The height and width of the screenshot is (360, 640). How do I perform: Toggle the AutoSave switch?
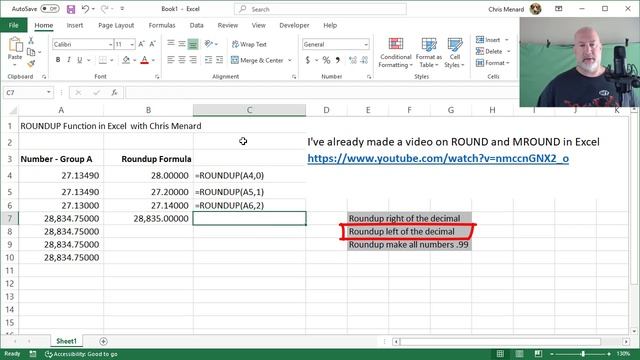tap(50, 9)
